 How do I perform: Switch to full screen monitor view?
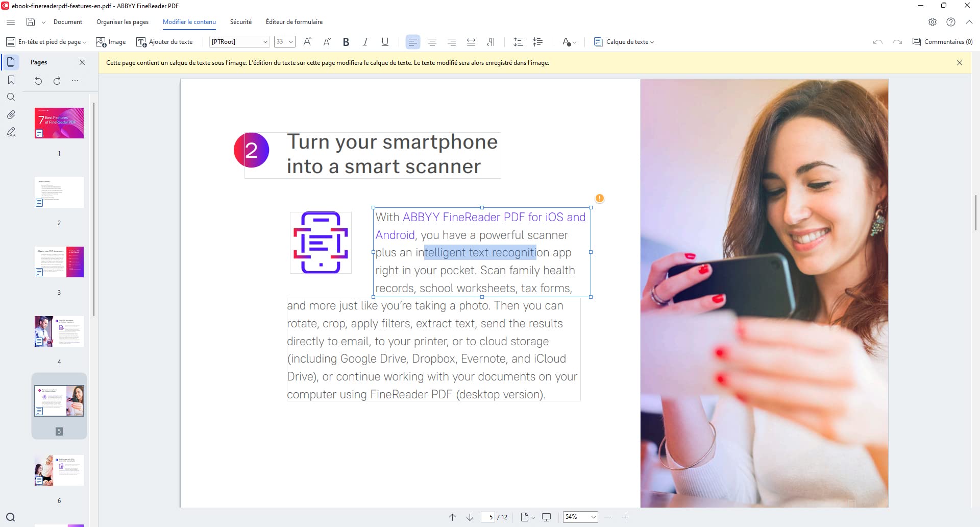pyautogui.click(x=546, y=517)
